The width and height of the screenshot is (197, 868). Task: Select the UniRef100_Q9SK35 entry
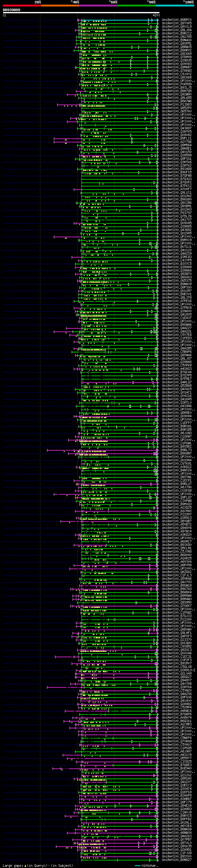[x=177, y=846]
